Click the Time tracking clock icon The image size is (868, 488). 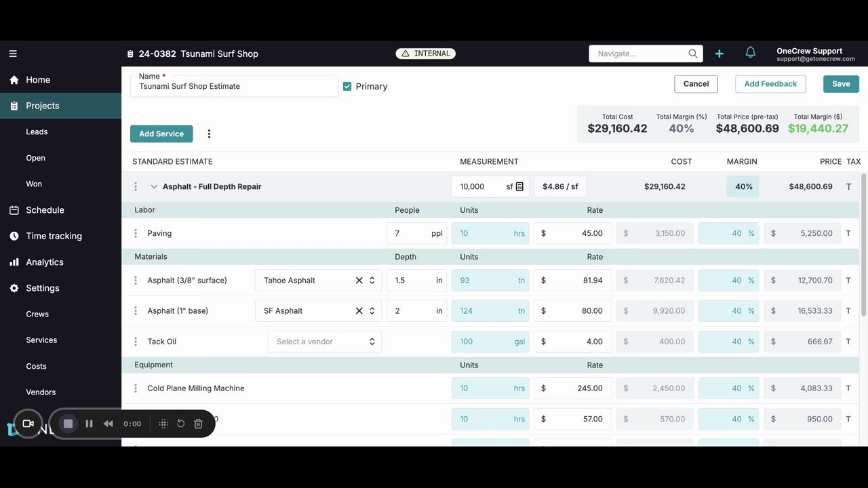click(14, 236)
